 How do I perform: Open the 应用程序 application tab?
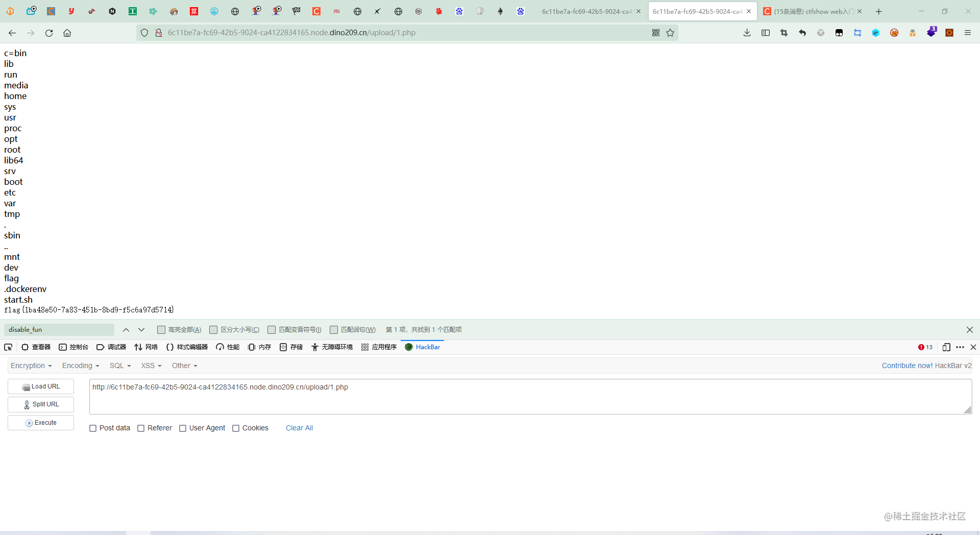click(x=379, y=347)
